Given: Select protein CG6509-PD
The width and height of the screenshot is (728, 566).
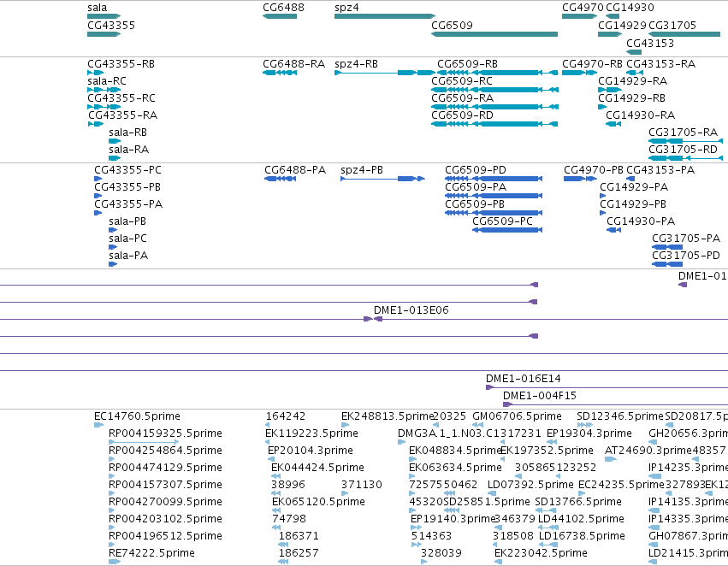Looking at the screenshot, I should pos(476,170).
